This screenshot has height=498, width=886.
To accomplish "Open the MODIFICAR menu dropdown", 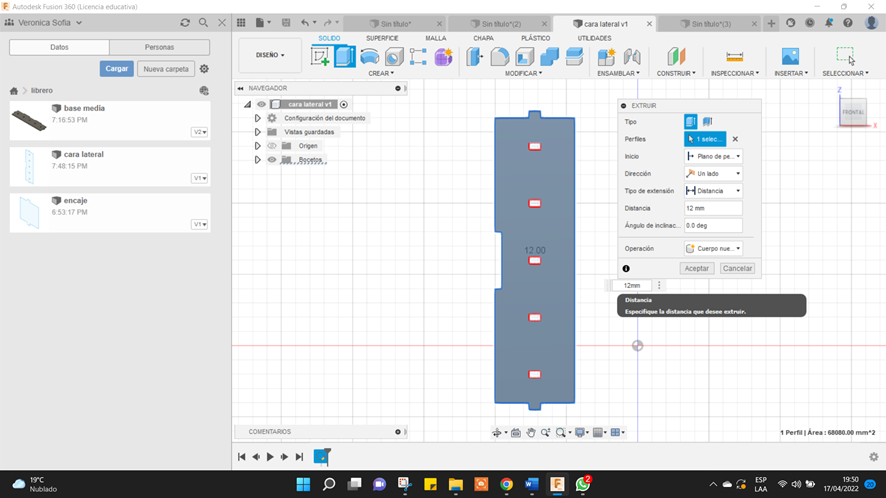I will [x=523, y=73].
